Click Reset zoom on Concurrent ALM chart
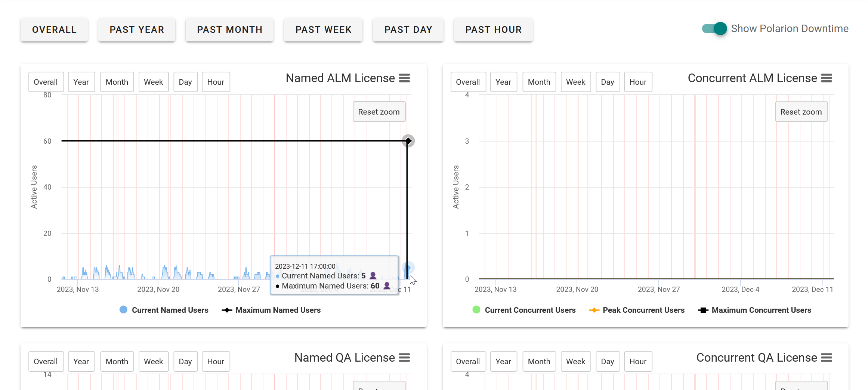Viewport: 868px width, 390px height. pos(801,111)
